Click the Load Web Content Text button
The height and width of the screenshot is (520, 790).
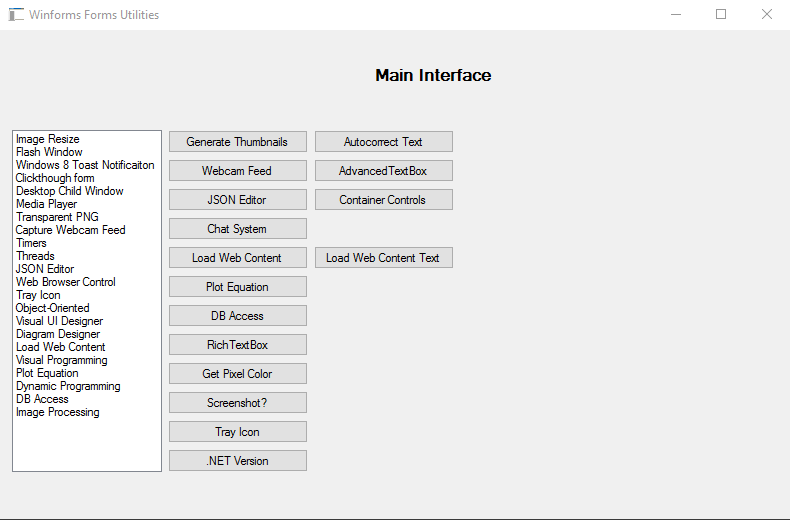[384, 257]
